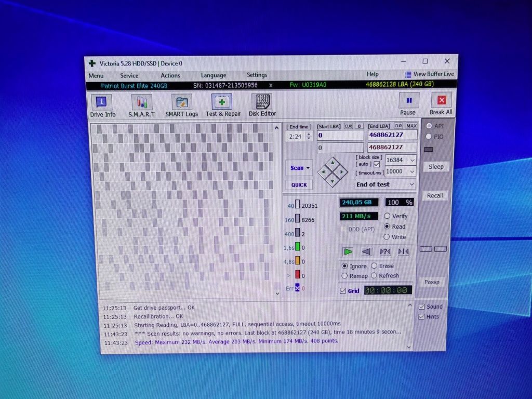Click the x next to serial number
This screenshot has height=399, width=532.
point(271,86)
